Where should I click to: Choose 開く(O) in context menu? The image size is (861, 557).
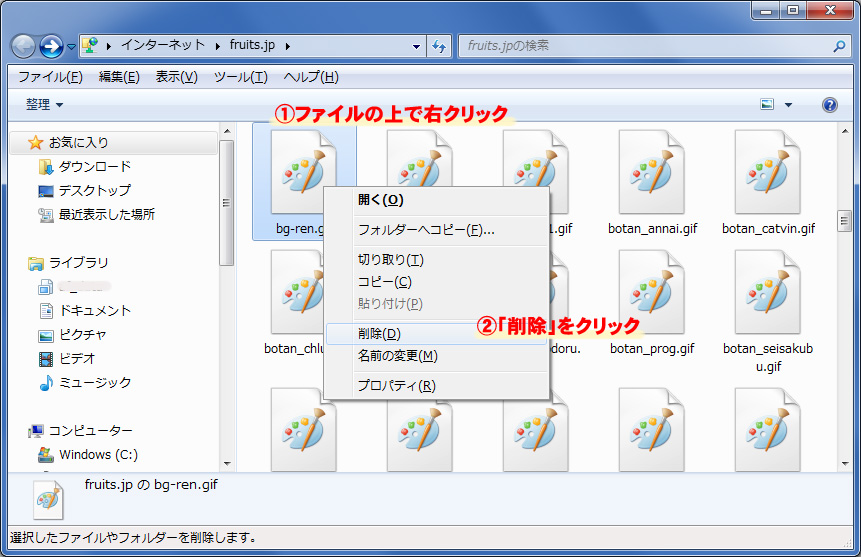tap(437, 200)
